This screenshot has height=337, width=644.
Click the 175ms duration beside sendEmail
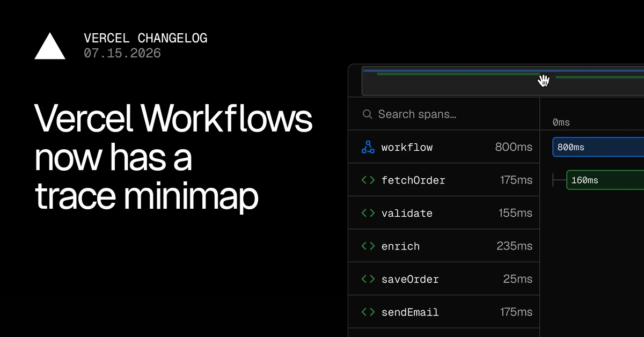(x=516, y=312)
